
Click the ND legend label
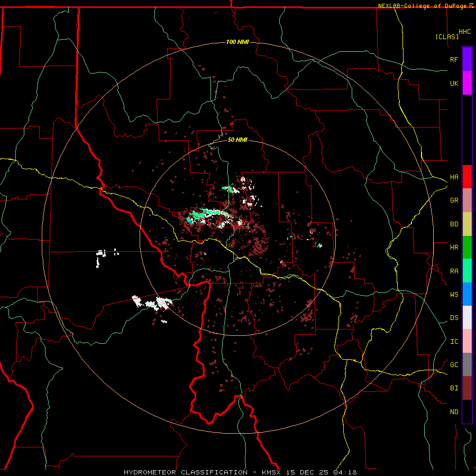click(454, 411)
